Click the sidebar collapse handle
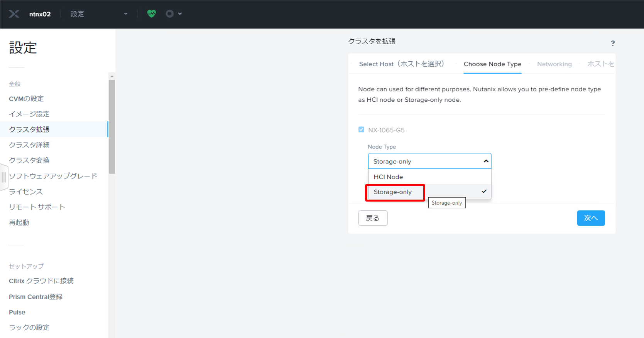Screen dimensions: 644x338 4,177
